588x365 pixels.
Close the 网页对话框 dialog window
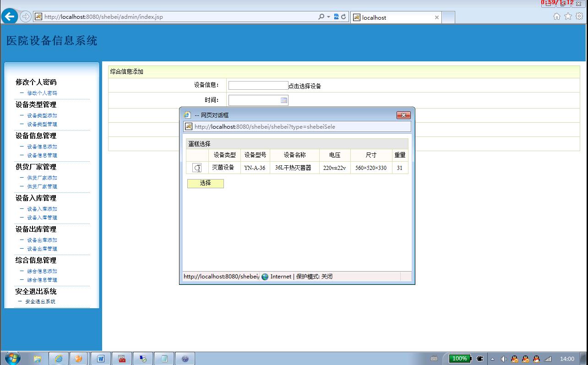403,115
